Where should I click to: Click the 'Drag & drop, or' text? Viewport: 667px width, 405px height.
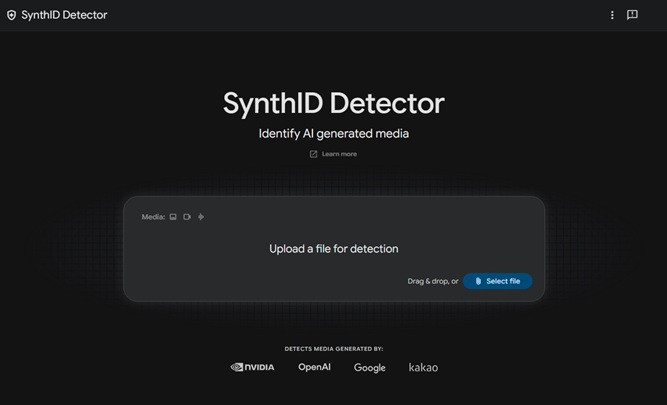[x=433, y=281]
